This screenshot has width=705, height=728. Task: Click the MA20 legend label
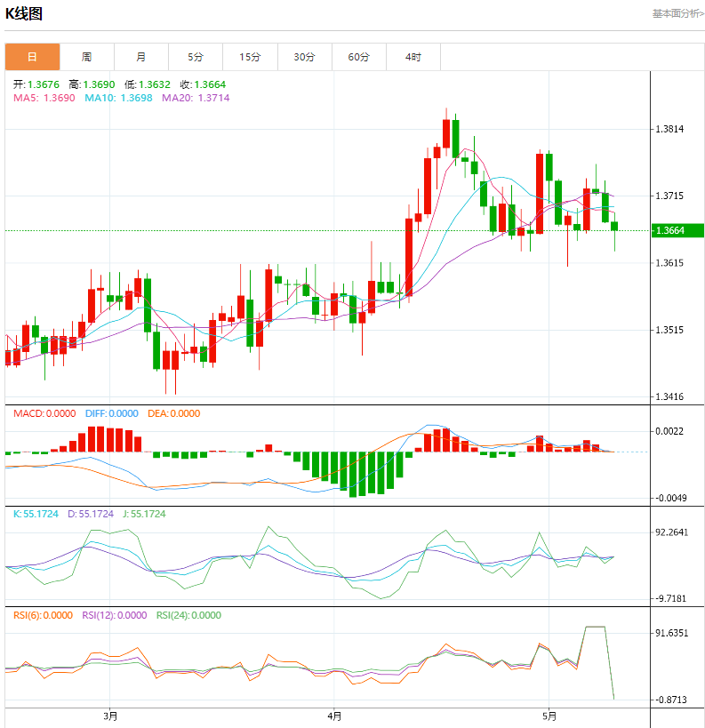[196, 98]
